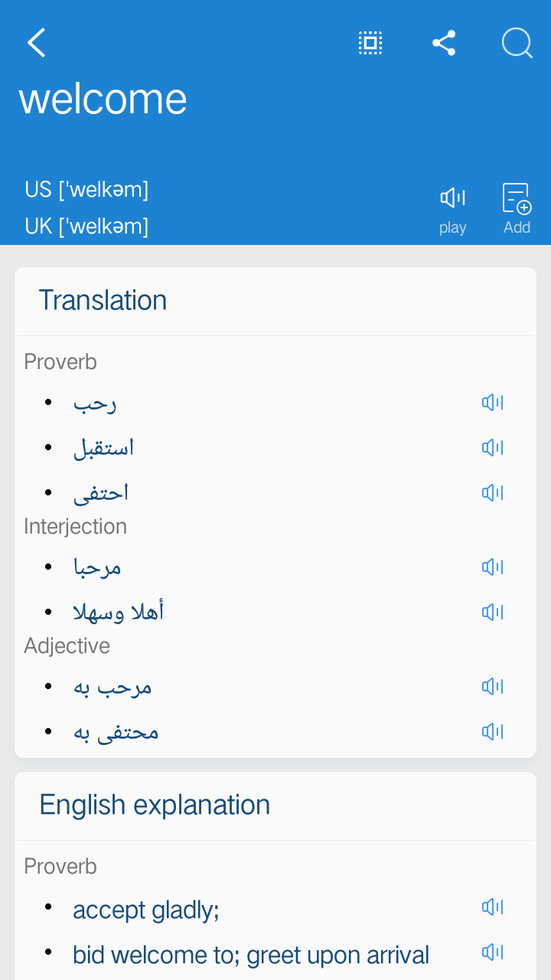Tap the مرحبا translation entry

(x=97, y=567)
